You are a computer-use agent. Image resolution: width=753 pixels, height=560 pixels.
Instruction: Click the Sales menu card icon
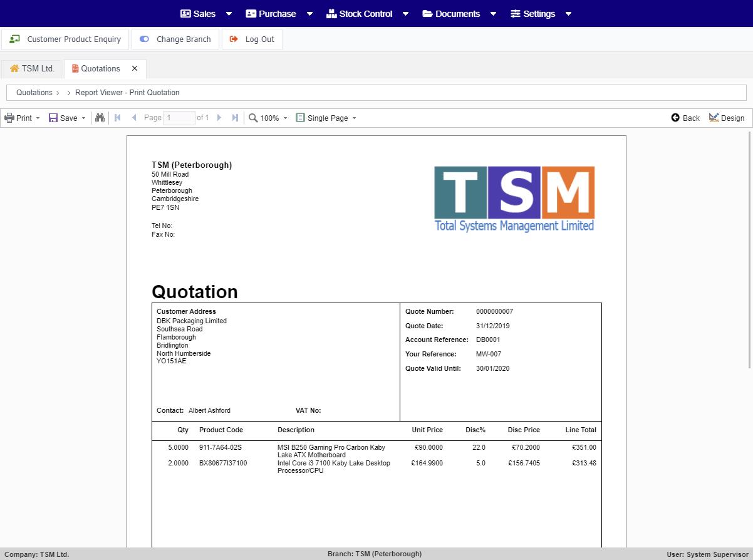(x=185, y=14)
